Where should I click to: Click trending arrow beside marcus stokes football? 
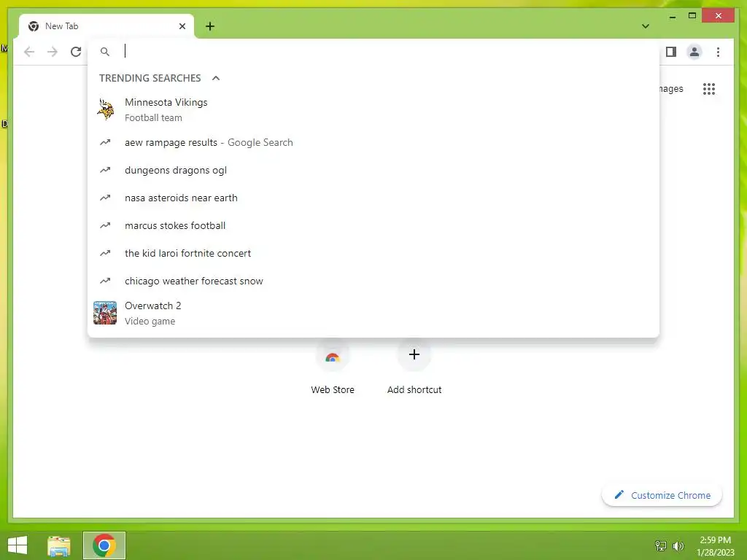point(105,225)
